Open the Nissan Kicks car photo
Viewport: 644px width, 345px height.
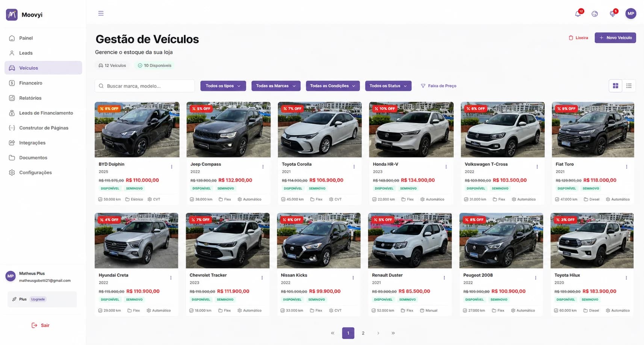coord(319,241)
